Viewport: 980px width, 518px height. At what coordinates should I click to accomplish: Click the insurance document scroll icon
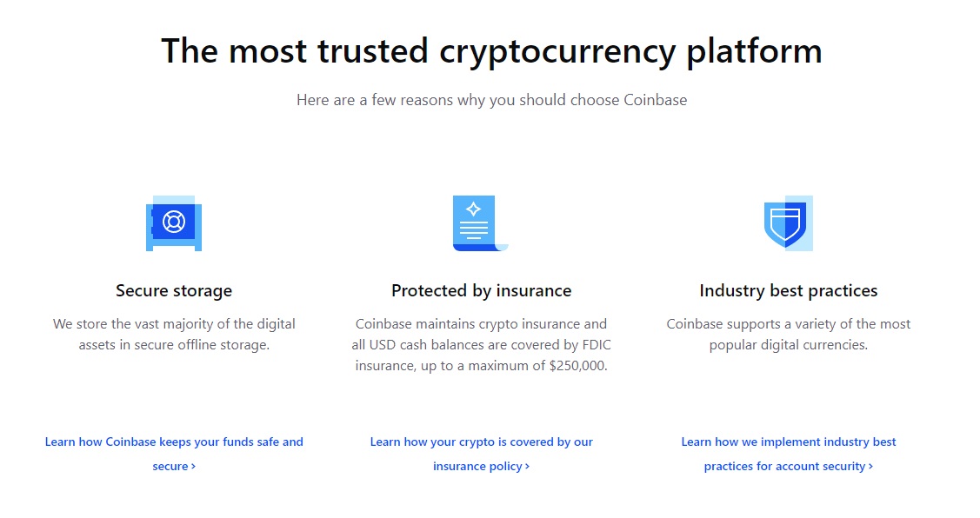481,223
